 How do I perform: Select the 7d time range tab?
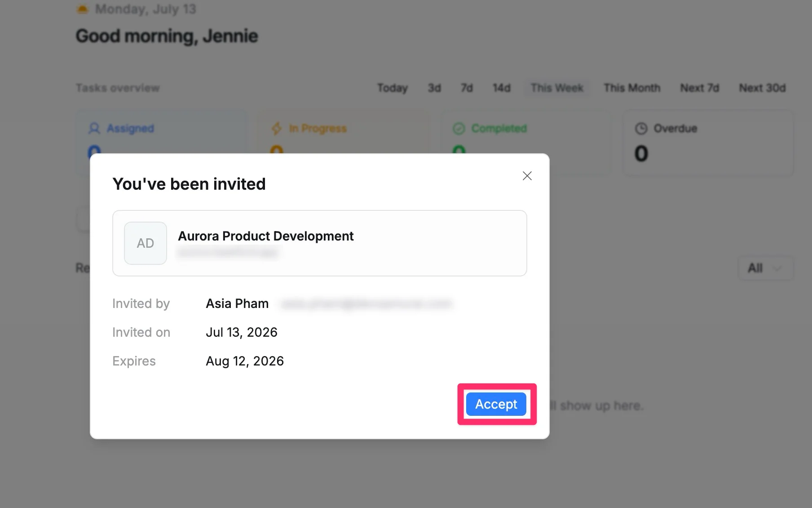(467, 88)
